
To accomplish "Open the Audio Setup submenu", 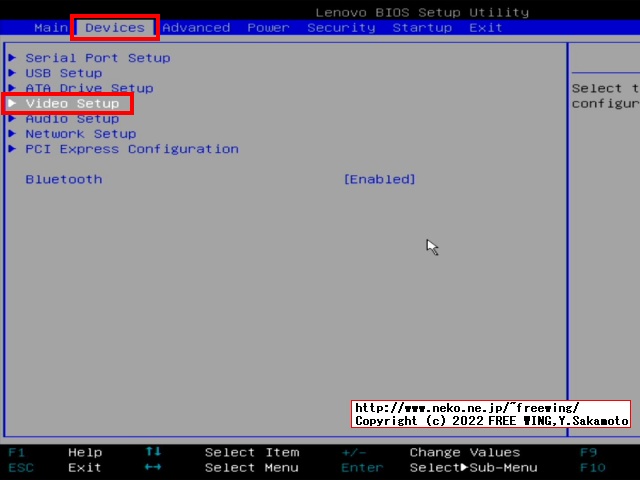I will 72,118.
